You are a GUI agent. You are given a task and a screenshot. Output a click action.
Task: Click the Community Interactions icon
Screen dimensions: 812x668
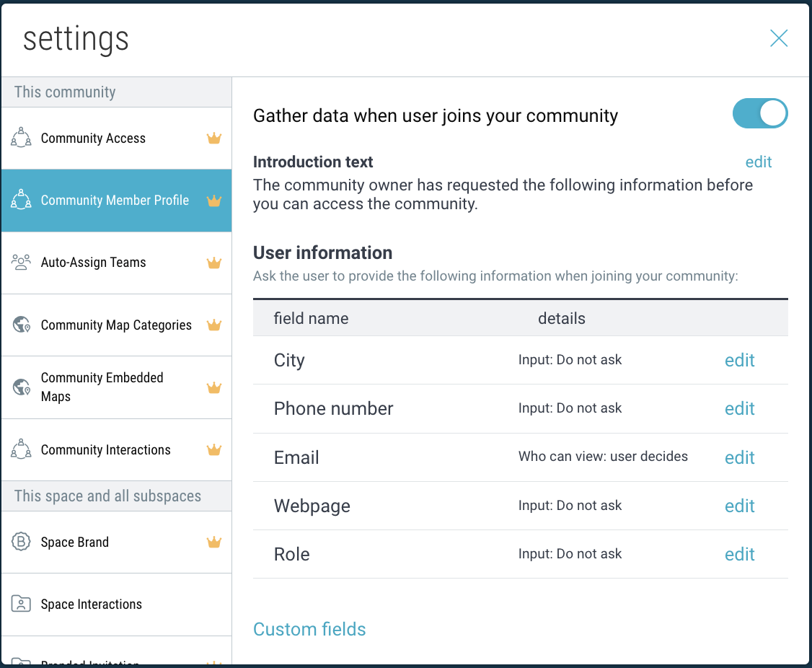[x=22, y=449]
